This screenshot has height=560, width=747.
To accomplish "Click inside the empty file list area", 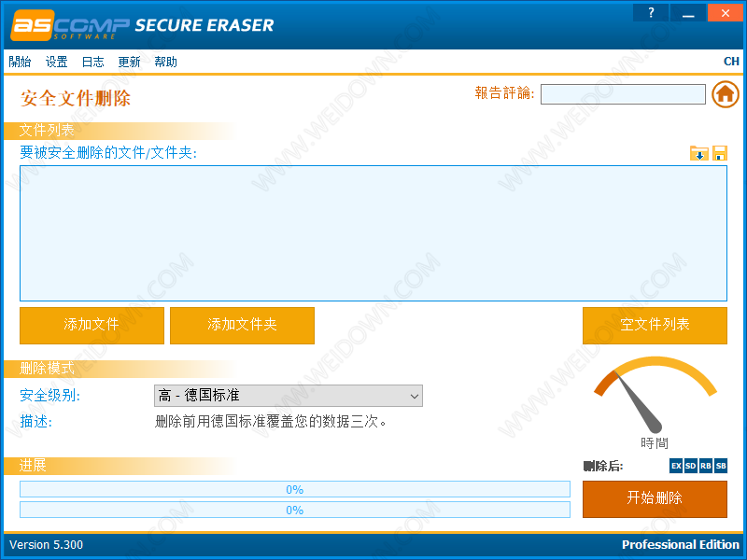I will (x=373, y=233).
